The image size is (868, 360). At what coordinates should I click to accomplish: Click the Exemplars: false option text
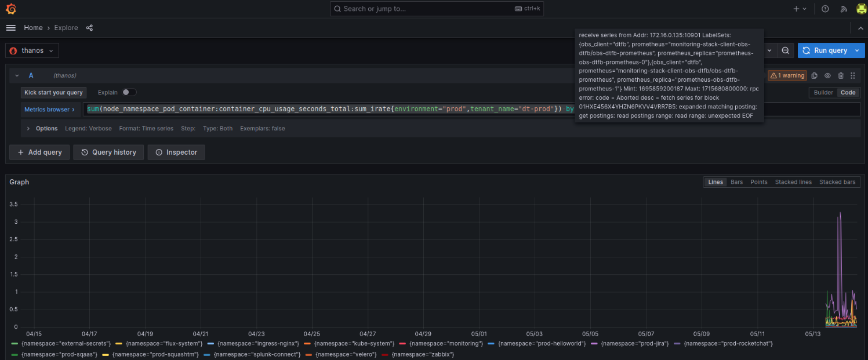(x=263, y=129)
